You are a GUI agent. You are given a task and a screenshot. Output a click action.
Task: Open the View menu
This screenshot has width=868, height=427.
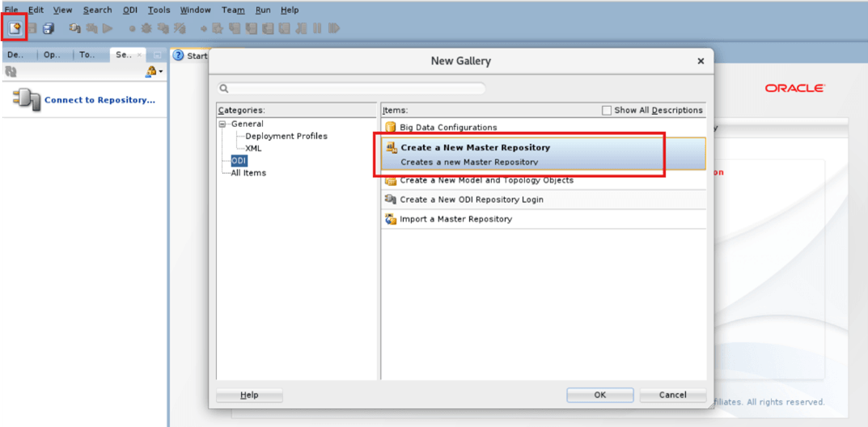click(62, 10)
